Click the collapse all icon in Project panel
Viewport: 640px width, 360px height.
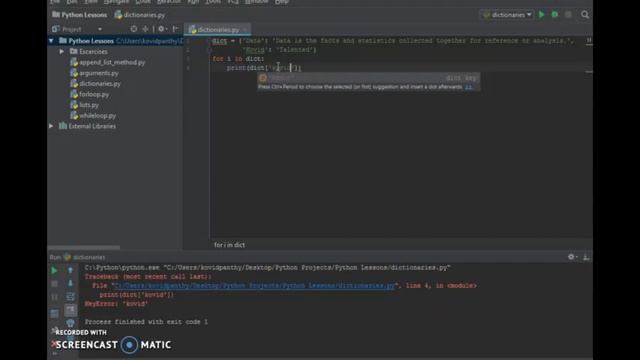145,29
